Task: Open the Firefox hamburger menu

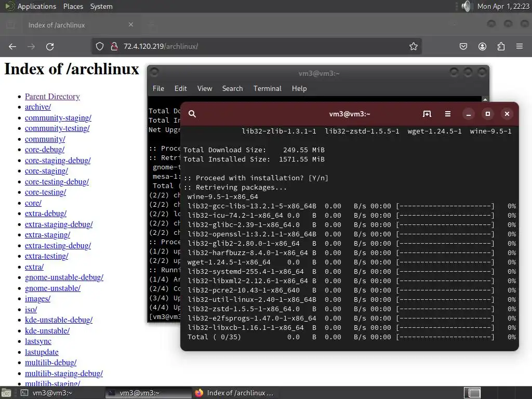Action: [x=520, y=46]
